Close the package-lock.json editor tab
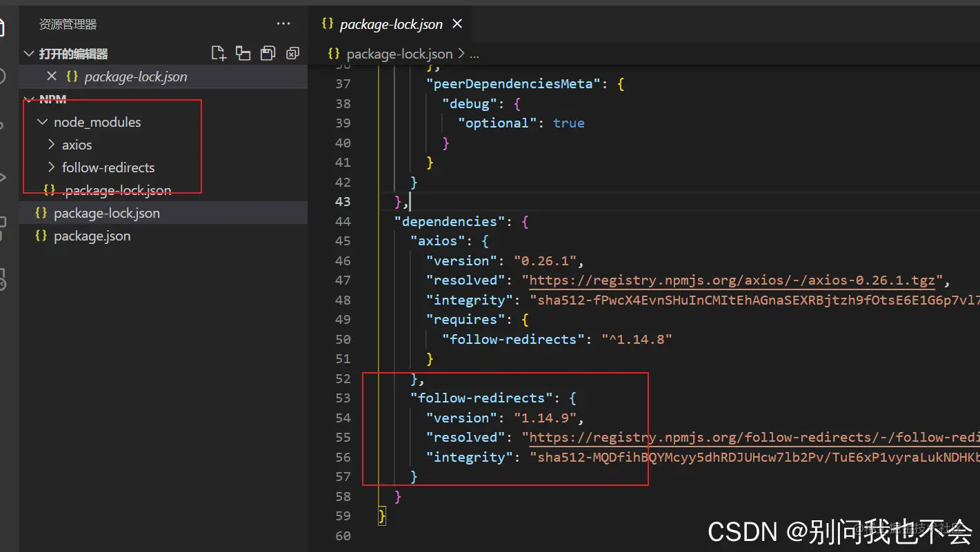Viewport: 980px width, 552px height. [x=457, y=24]
